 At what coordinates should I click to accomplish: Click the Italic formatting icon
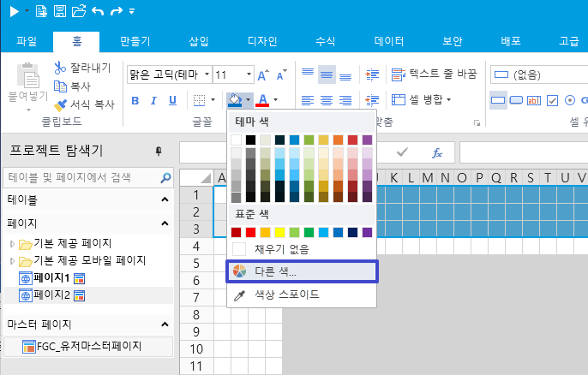pyautogui.click(x=154, y=101)
